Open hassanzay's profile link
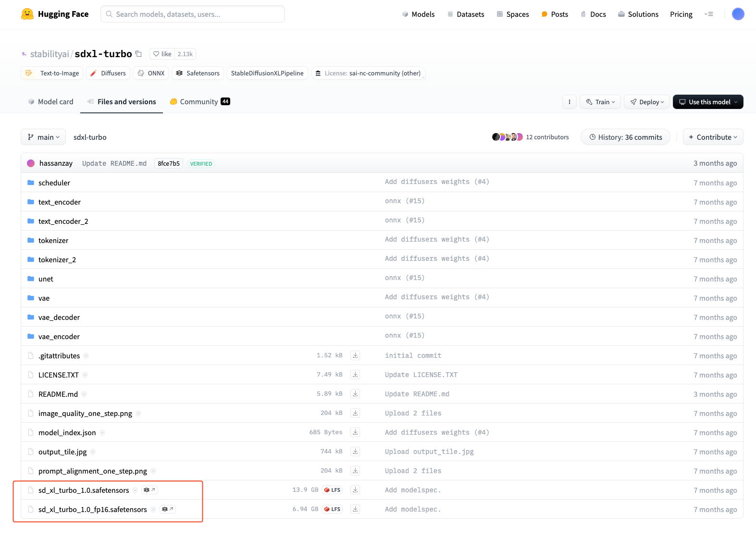756x537 pixels. pyautogui.click(x=56, y=163)
